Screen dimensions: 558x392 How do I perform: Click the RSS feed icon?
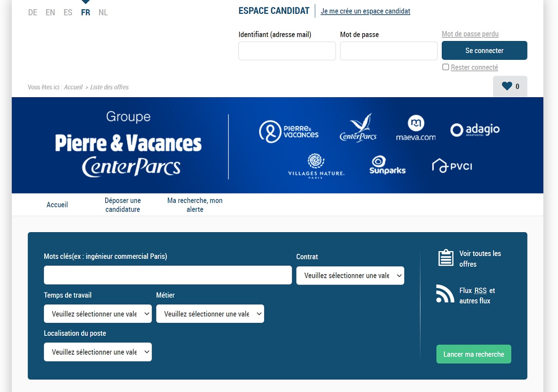click(x=445, y=294)
